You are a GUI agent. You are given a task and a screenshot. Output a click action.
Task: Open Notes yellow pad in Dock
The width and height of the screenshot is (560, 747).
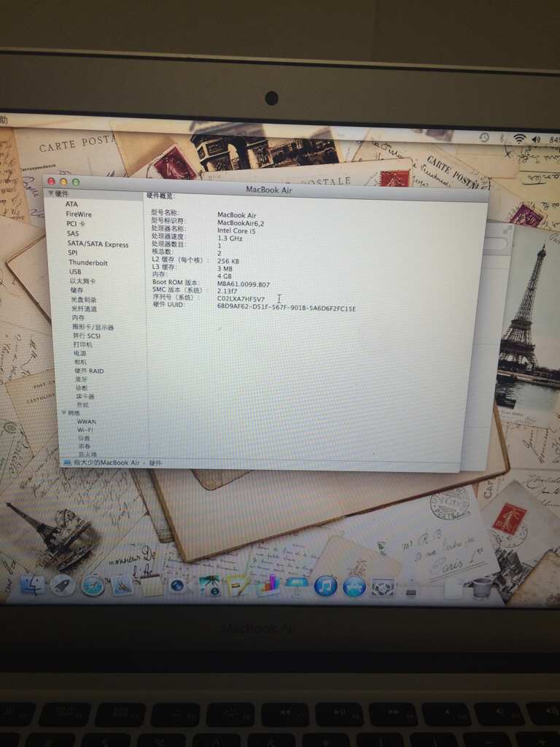152,587
